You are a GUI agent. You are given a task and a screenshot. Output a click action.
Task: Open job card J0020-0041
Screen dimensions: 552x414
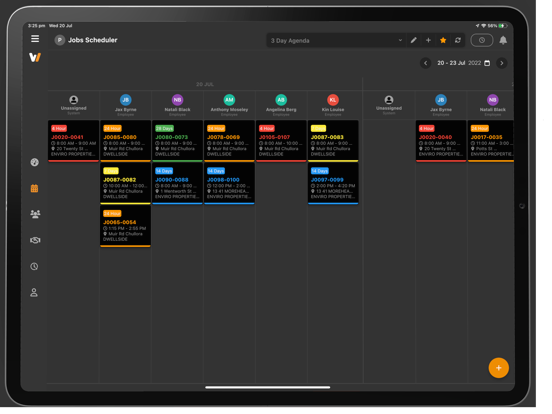point(73,141)
